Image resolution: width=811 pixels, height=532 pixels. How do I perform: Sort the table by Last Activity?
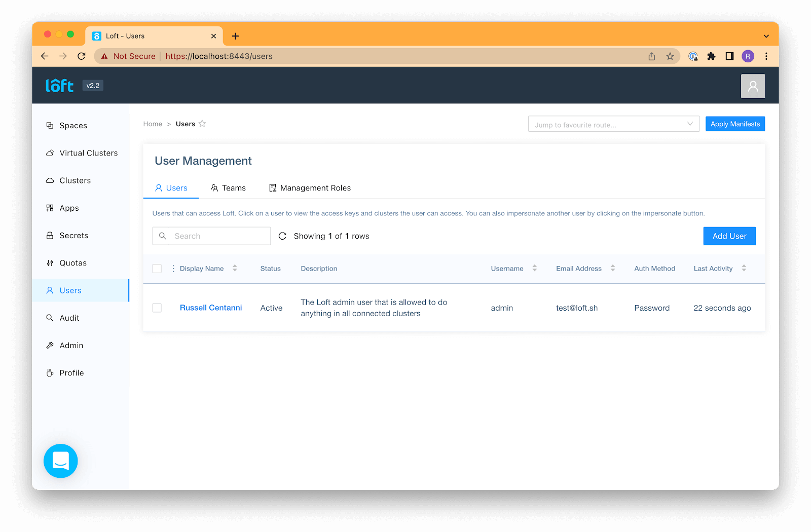(744, 268)
